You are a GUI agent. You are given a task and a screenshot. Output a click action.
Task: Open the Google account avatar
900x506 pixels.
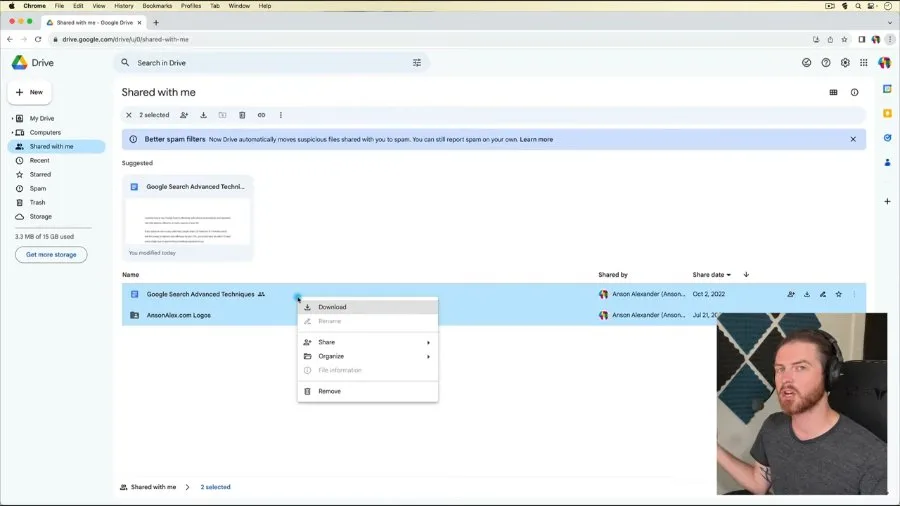(884, 63)
